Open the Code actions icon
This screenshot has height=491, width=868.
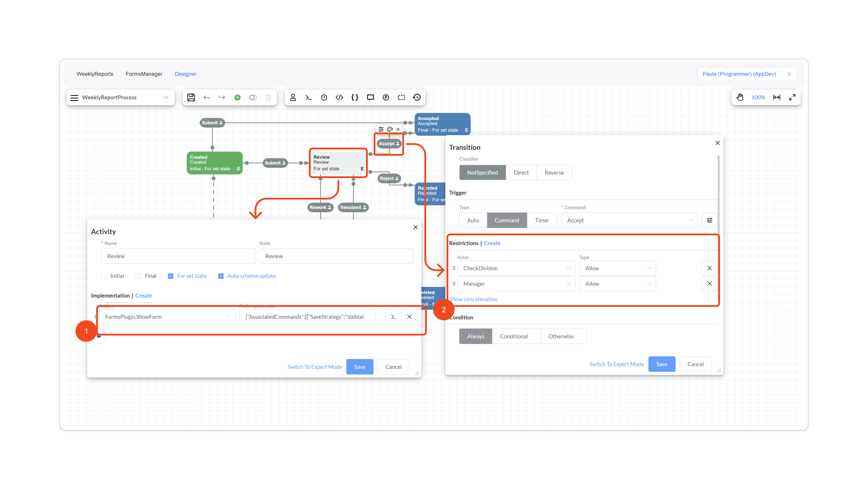[339, 98]
